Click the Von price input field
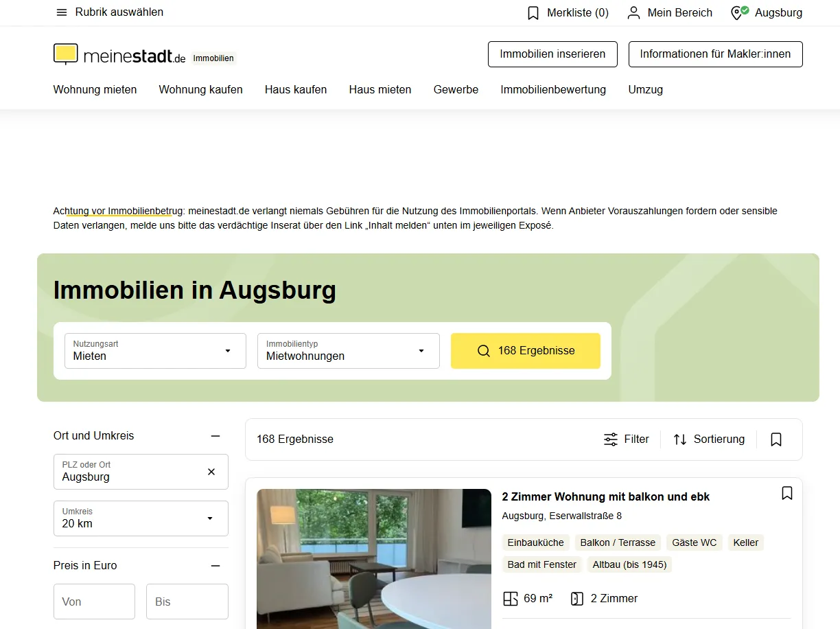840x629 pixels. [94, 602]
